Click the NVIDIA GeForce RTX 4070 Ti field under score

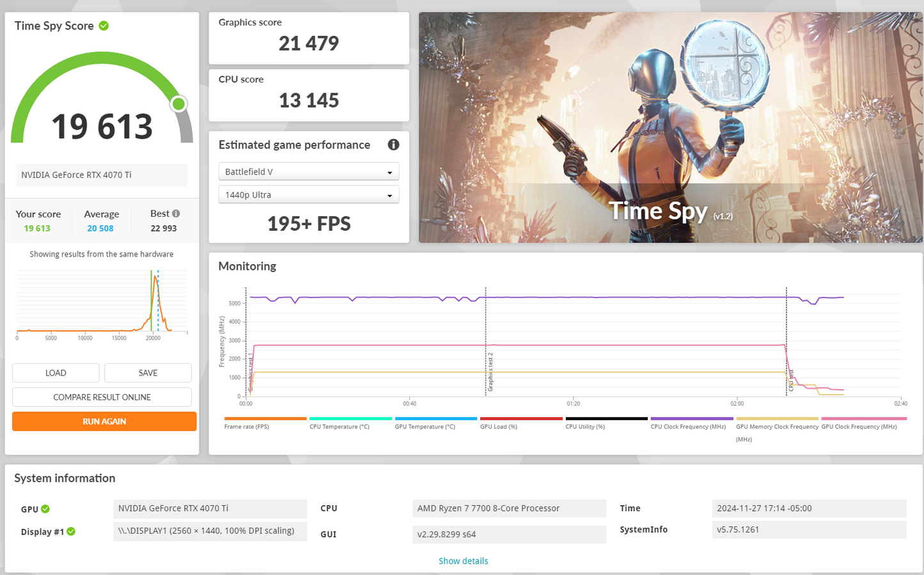[x=102, y=175]
